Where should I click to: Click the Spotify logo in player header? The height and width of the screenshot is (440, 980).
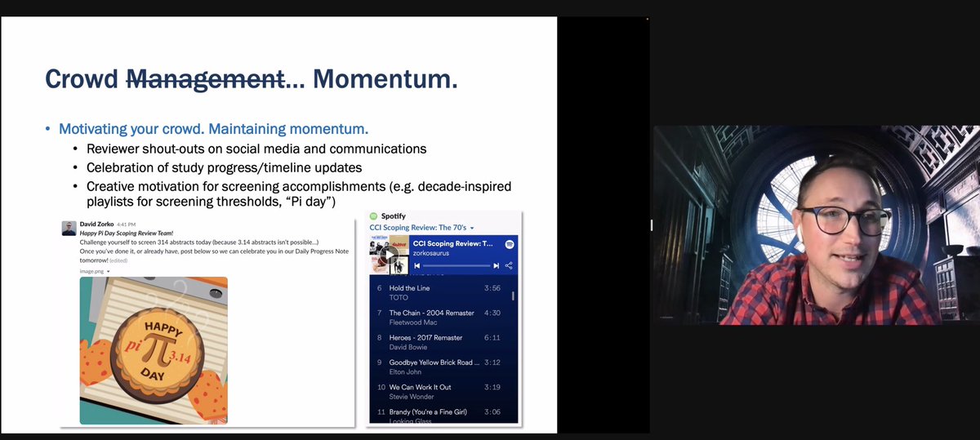(x=509, y=244)
